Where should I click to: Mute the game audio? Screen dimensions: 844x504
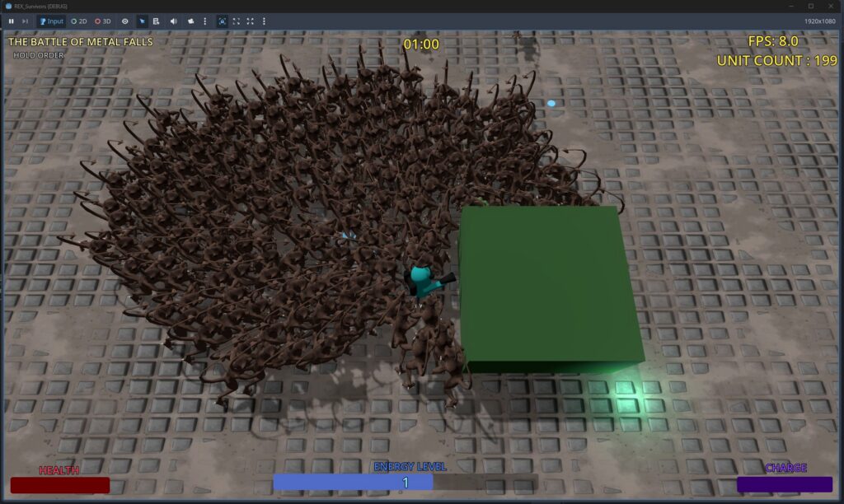coord(173,21)
